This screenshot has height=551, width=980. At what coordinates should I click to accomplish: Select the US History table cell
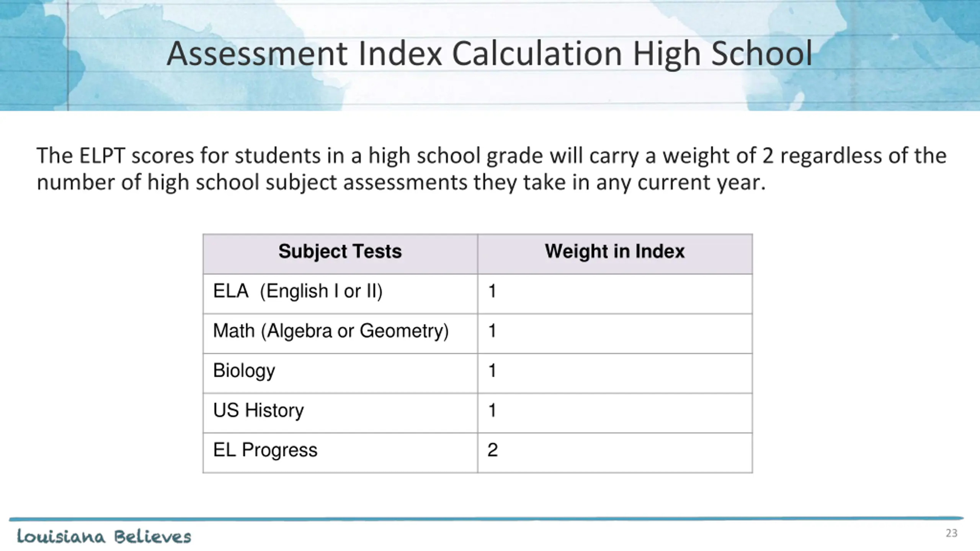340,413
